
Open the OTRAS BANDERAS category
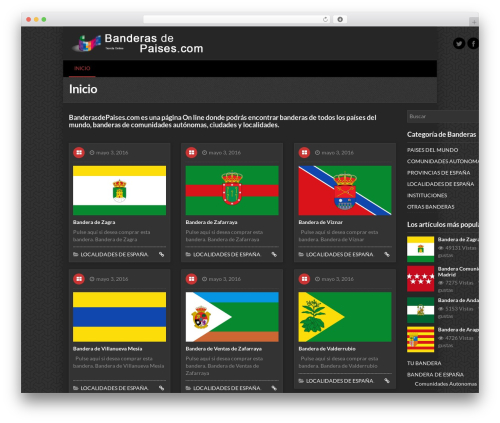coord(430,207)
